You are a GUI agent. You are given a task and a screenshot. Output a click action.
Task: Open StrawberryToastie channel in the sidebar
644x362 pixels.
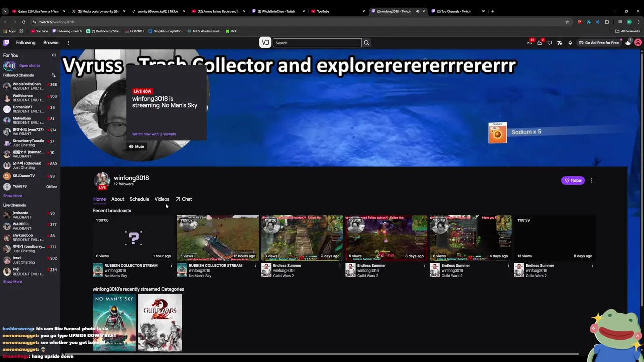(30, 143)
